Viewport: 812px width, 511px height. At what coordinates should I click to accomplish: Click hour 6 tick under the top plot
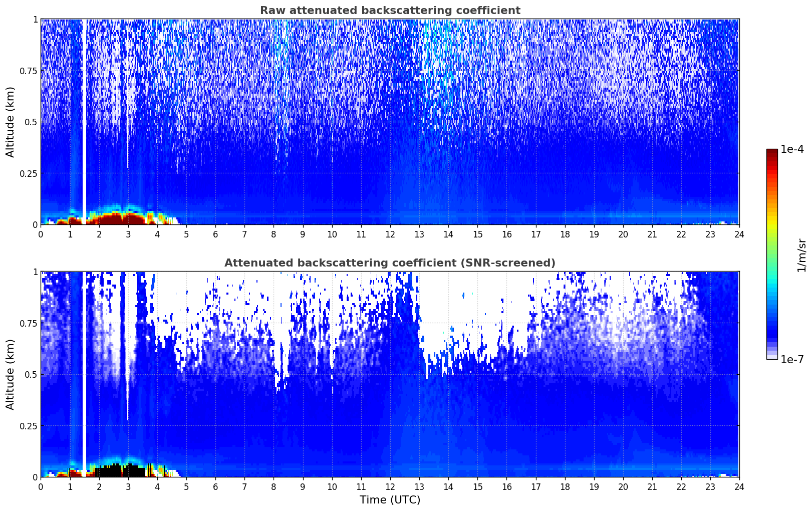(215, 234)
